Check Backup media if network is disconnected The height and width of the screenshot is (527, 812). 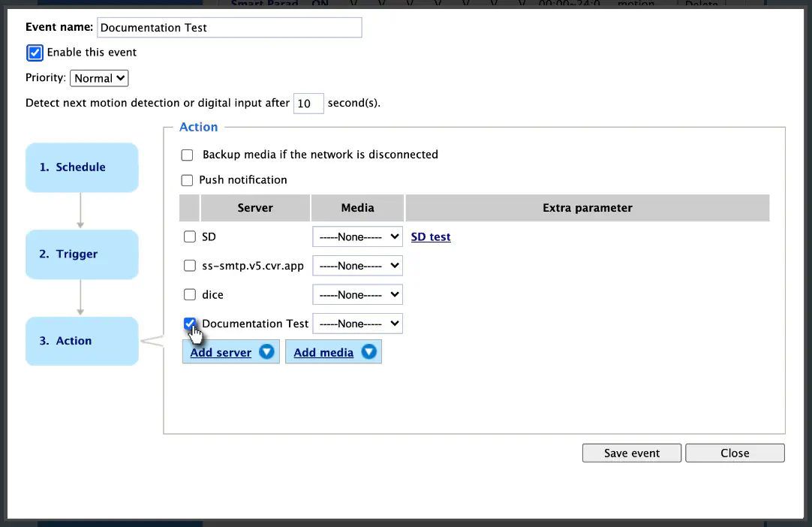187,155
